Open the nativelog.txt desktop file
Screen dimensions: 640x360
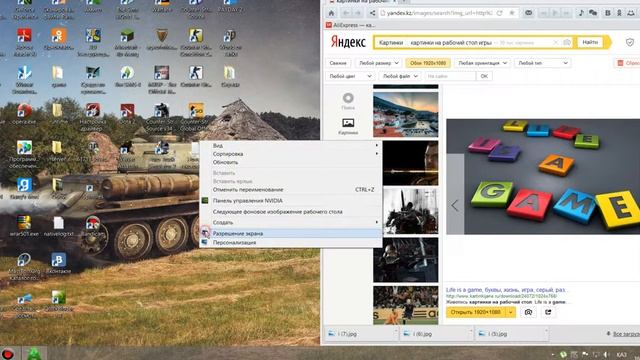58,227
